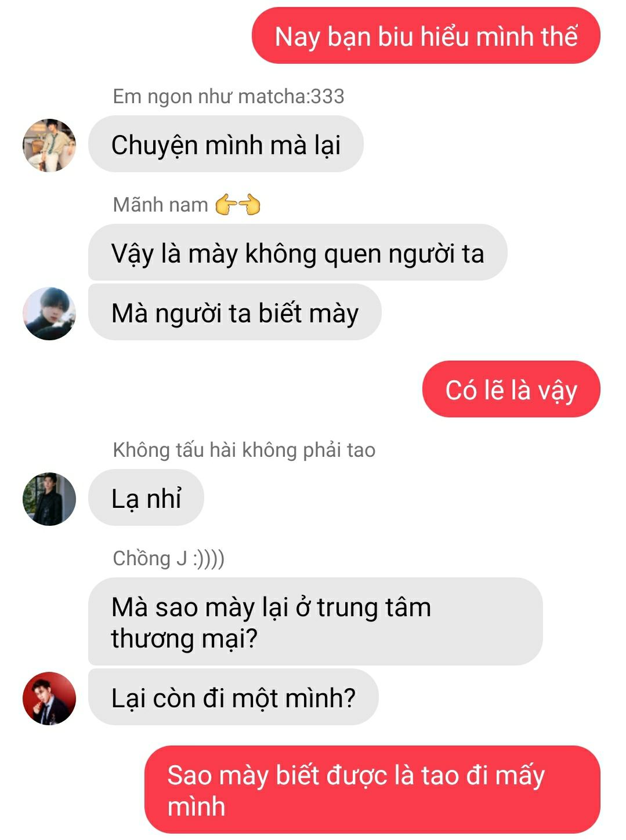Tap the 'Lạ nhỉ' message bubble
Viewport: 626px width, 840px height.
coord(146,498)
